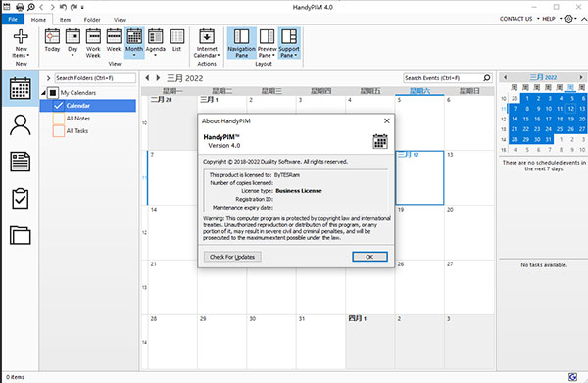Click the undo icon in title bar
Screen dimensions: 588x383
pos(63,7)
